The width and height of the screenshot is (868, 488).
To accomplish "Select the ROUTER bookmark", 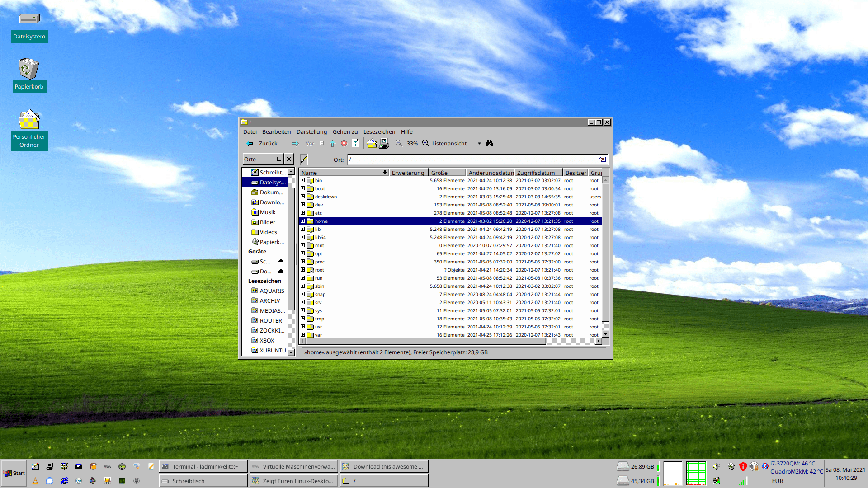I will click(268, 320).
